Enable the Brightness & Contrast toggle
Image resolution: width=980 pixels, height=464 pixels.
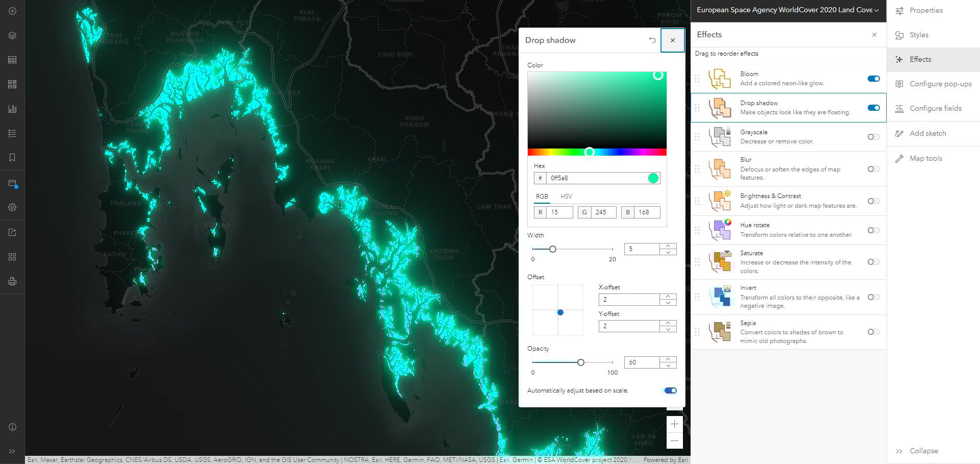pos(874,201)
